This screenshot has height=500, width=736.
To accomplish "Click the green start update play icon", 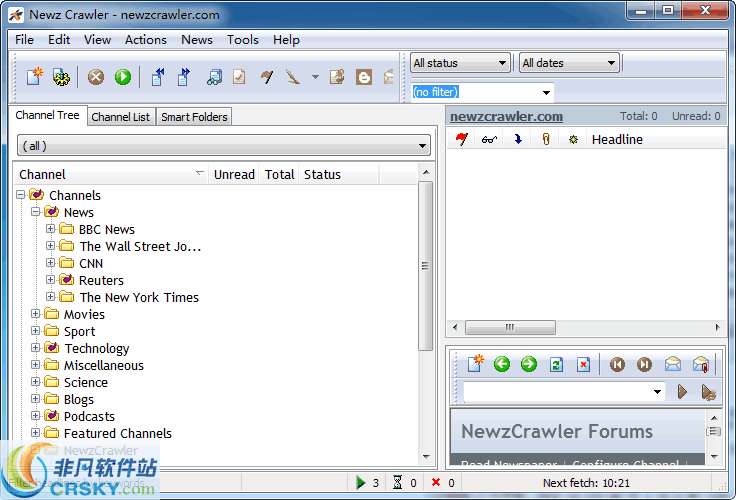I will point(123,77).
